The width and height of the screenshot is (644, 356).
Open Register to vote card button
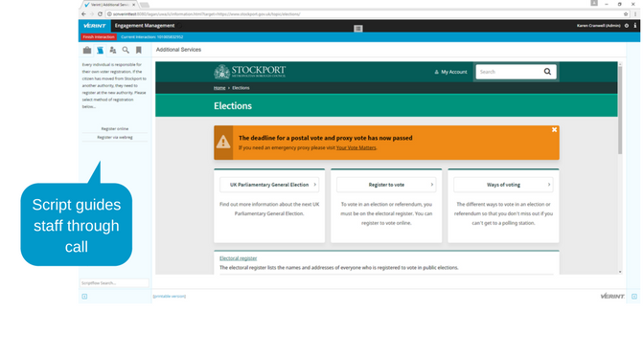click(386, 185)
